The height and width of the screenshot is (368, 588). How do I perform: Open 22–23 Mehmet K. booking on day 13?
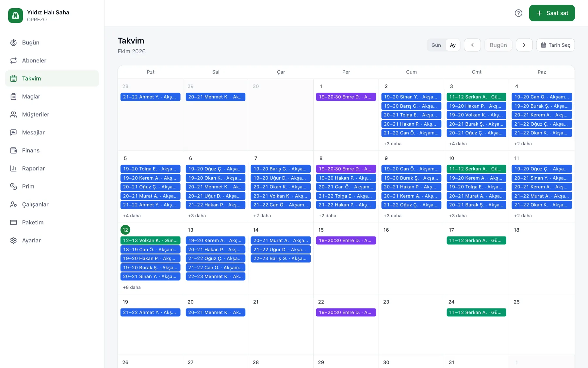coord(216,276)
